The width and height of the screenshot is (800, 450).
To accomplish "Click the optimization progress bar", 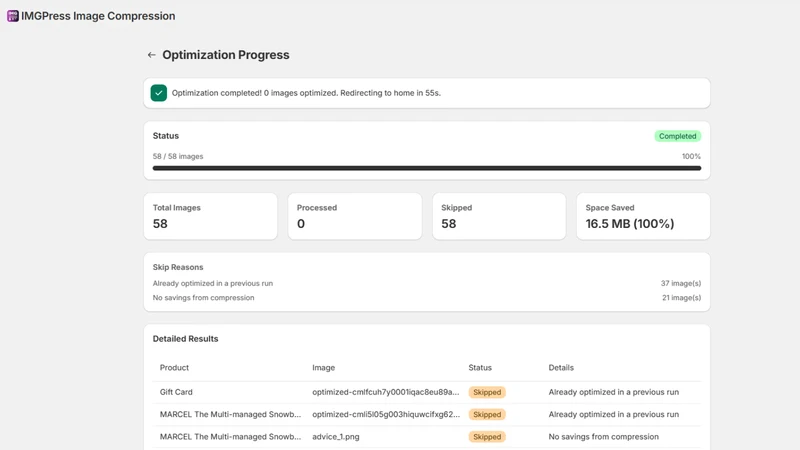I will click(427, 168).
